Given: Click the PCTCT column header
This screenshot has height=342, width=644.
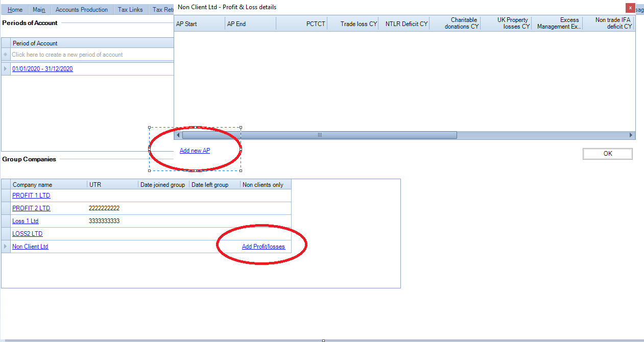Looking at the screenshot, I should [x=302, y=23].
